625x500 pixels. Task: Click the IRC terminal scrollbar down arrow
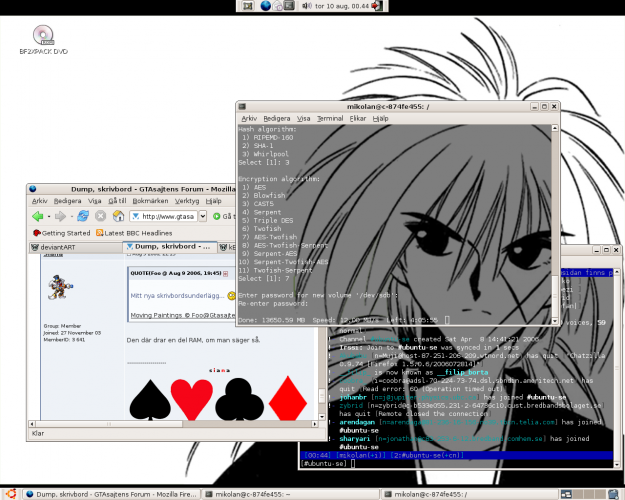(617, 465)
